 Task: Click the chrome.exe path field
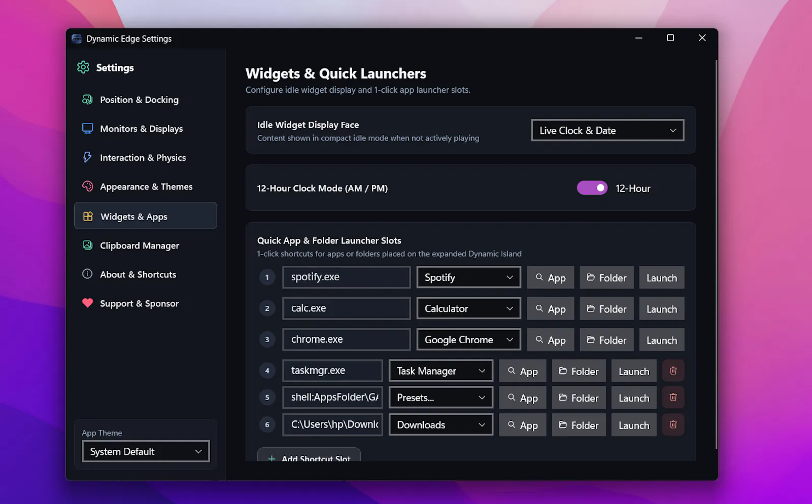pyautogui.click(x=346, y=339)
